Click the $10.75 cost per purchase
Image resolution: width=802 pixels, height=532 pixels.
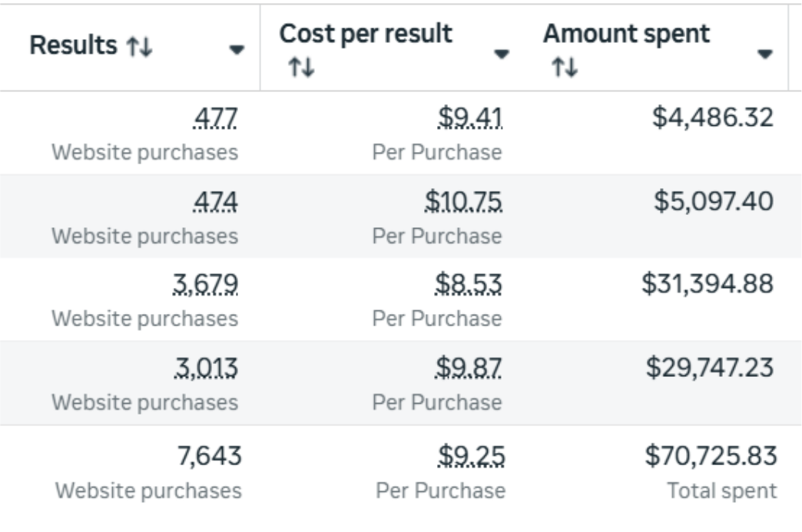pos(464,203)
